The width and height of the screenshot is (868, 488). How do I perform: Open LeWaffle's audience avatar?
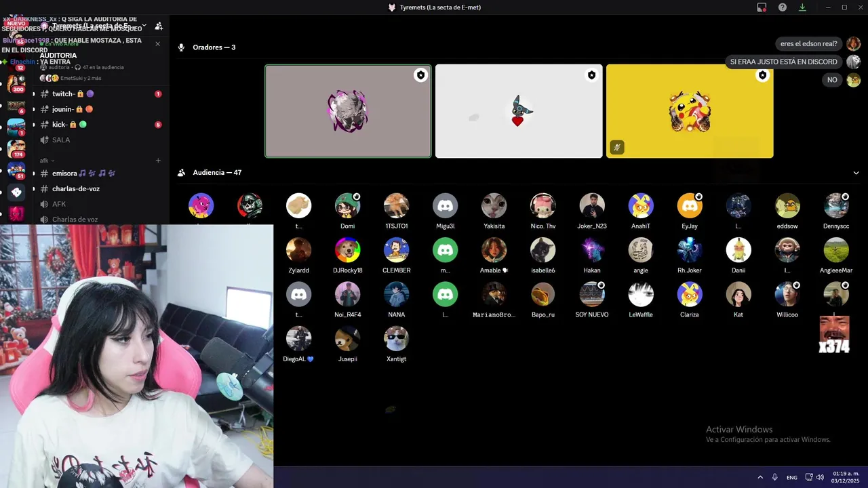[640, 295]
